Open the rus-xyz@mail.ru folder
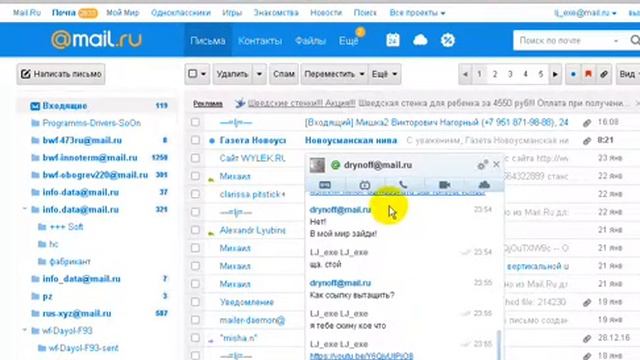Image resolution: width=640 pixels, height=360 pixels. pyautogui.click(x=77, y=313)
